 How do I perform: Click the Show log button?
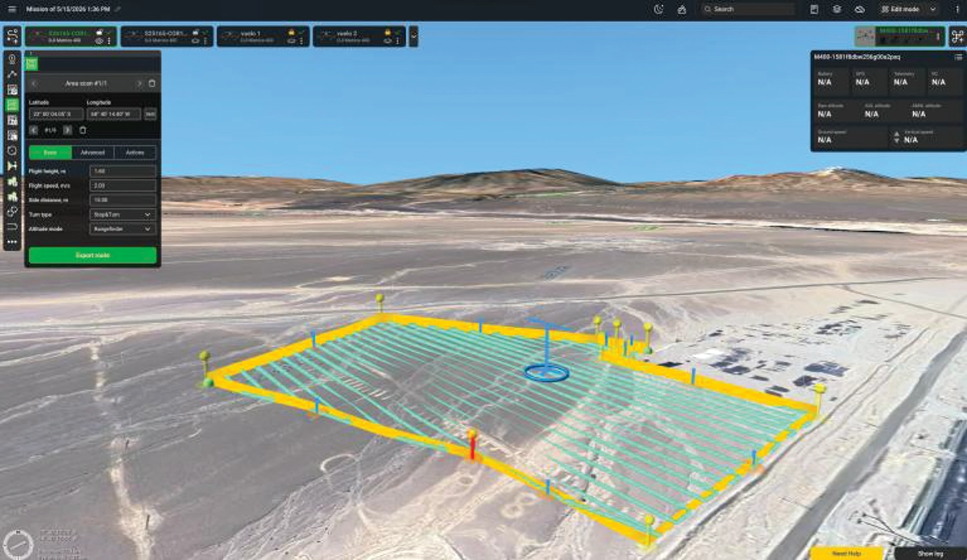(930, 554)
